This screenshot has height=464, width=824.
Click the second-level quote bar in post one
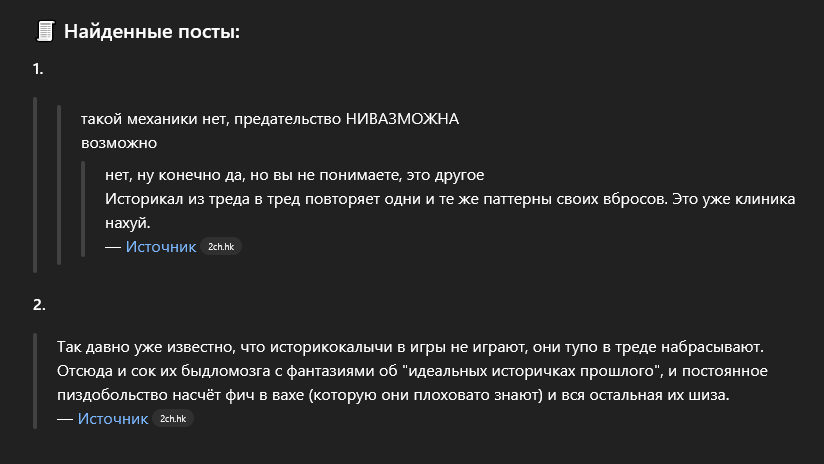click(59, 185)
